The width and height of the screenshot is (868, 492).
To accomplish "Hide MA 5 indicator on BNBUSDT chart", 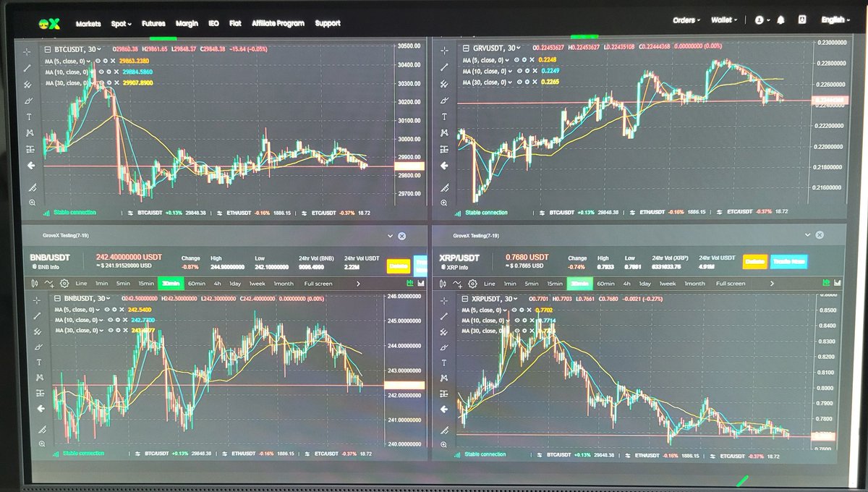I will [107, 309].
